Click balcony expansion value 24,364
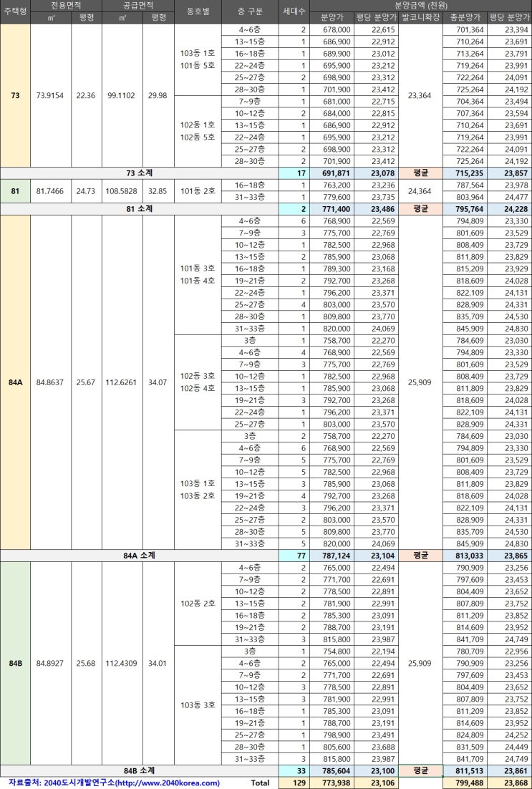The image size is (532, 789). [x=420, y=191]
